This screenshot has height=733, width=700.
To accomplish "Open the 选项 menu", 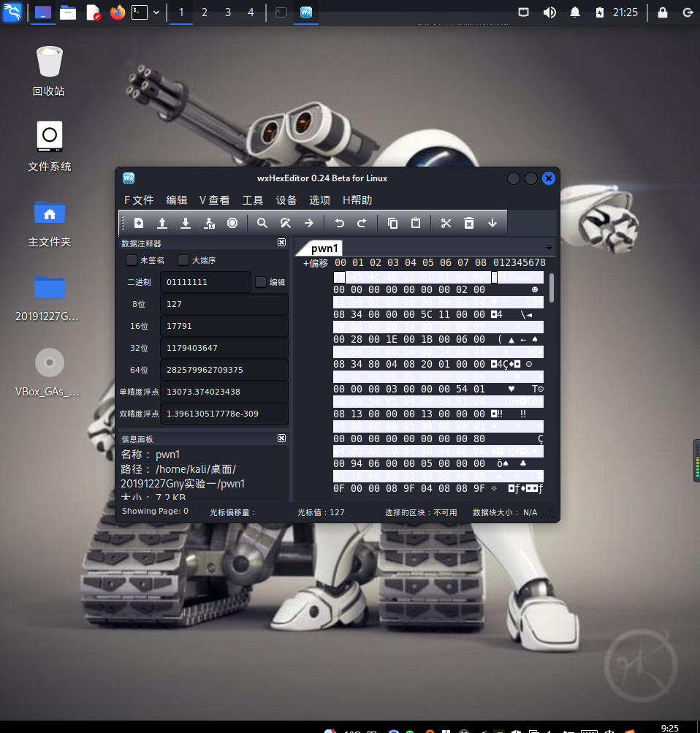I will point(320,200).
